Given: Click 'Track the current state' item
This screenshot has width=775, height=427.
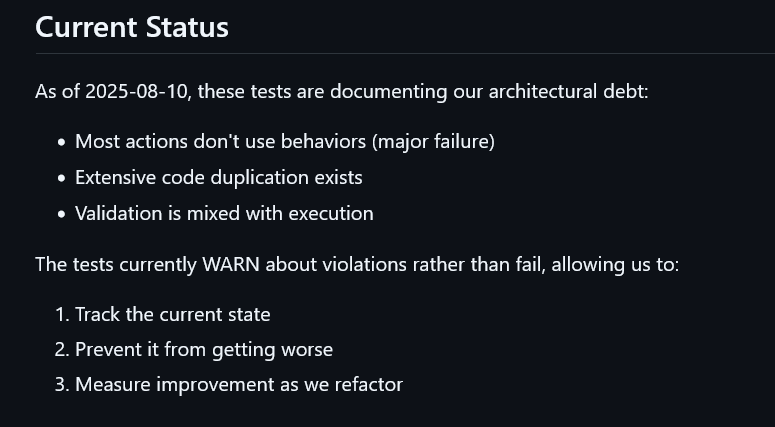Looking at the screenshot, I should coord(172,314).
